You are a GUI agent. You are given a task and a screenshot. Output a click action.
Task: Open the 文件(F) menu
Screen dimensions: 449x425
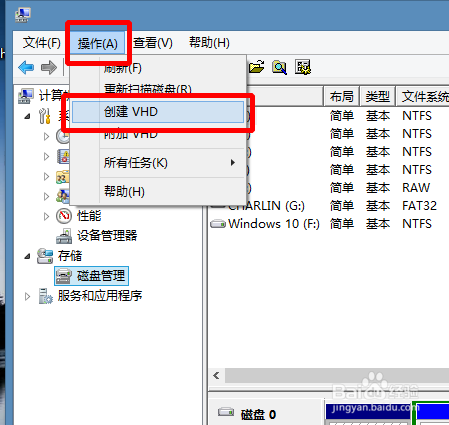point(41,43)
